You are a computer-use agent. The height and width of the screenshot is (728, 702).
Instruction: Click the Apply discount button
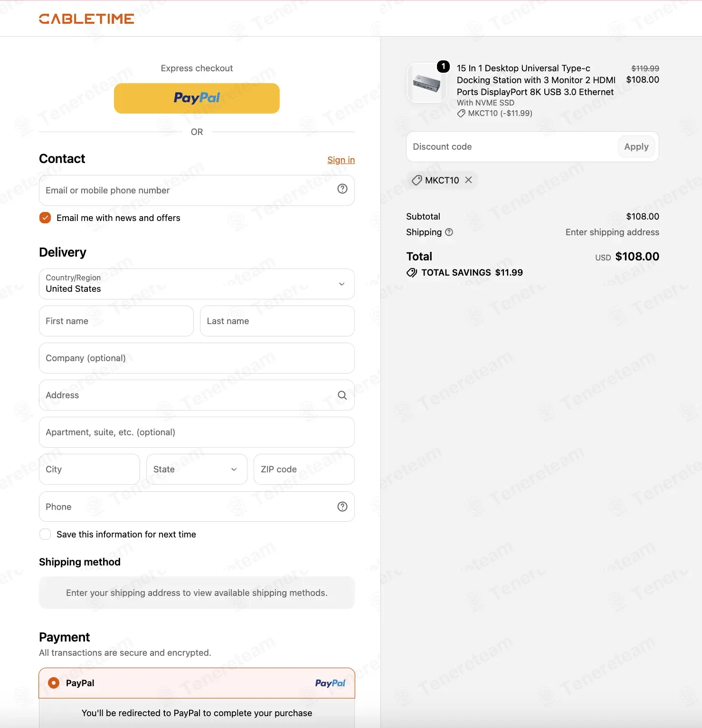click(x=636, y=146)
